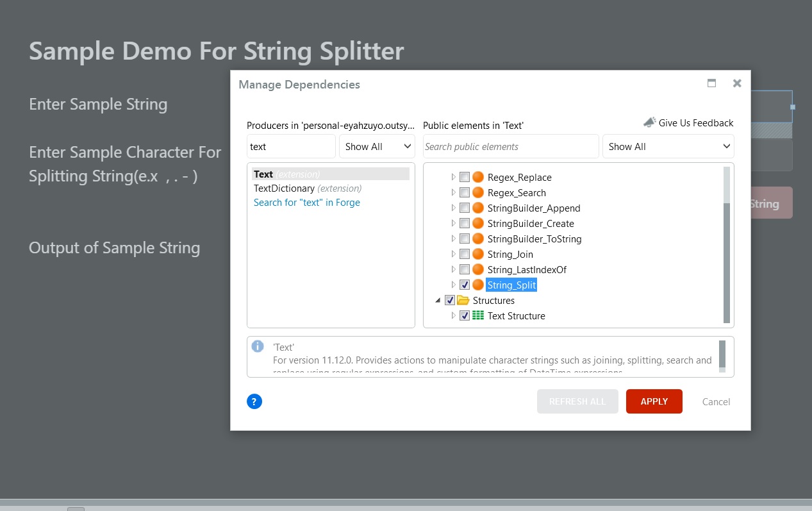Screen dimensions: 812x511
Task: Click the producers search field containing text
Action: pos(291,146)
